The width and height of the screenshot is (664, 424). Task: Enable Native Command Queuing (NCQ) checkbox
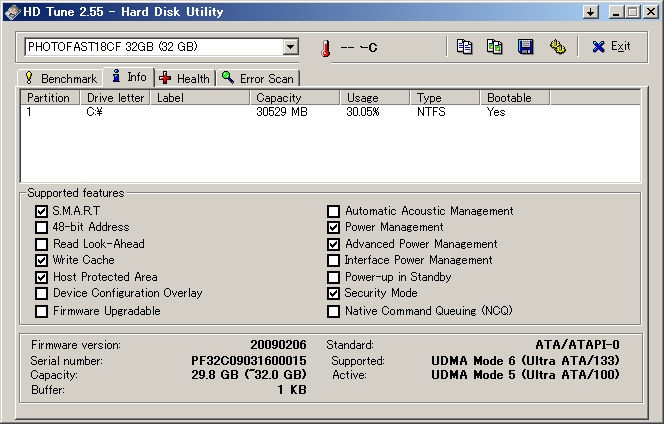(334, 311)
